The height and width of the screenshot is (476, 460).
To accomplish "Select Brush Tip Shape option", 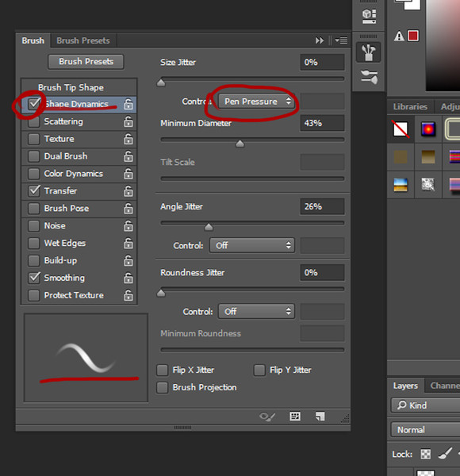I will [71, 87].
